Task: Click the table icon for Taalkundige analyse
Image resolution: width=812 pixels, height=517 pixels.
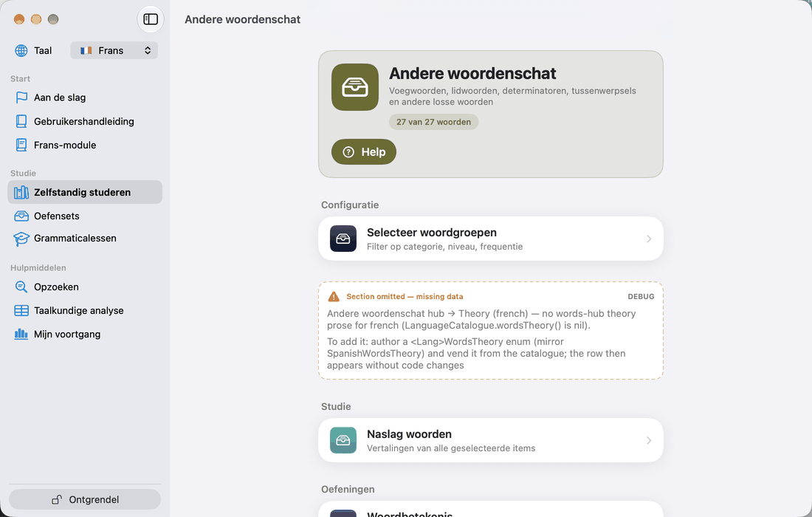Action: coord(21,311)
